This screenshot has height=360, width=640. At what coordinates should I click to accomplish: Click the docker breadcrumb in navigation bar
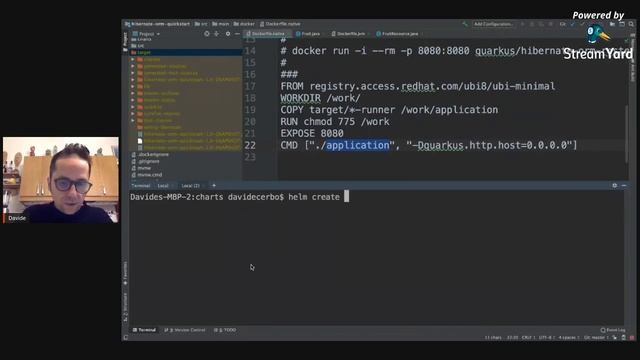coord(244,24)
